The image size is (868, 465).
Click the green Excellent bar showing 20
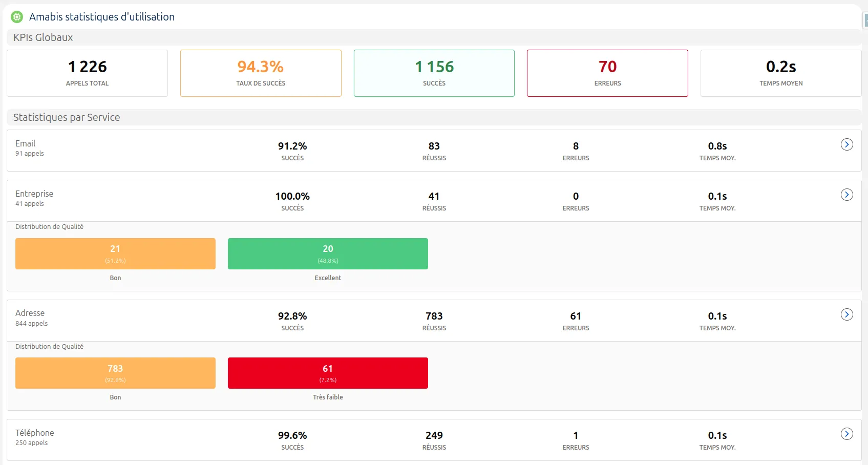click(x=328, y=253)
